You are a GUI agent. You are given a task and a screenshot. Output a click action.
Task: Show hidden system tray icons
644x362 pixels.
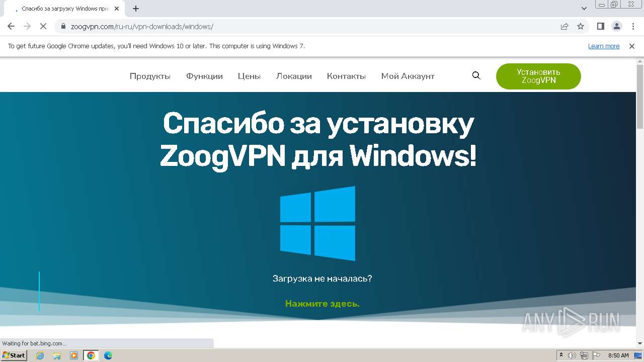pyautogui.click(x=561, y=355)
